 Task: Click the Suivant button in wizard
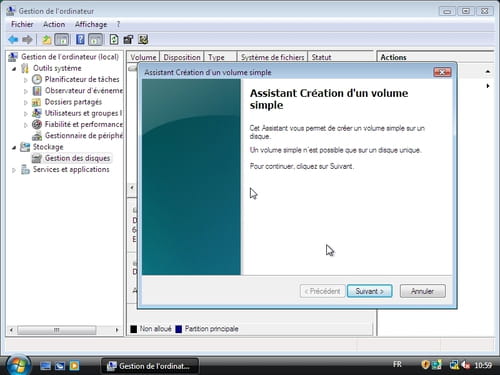coord(369,291)
